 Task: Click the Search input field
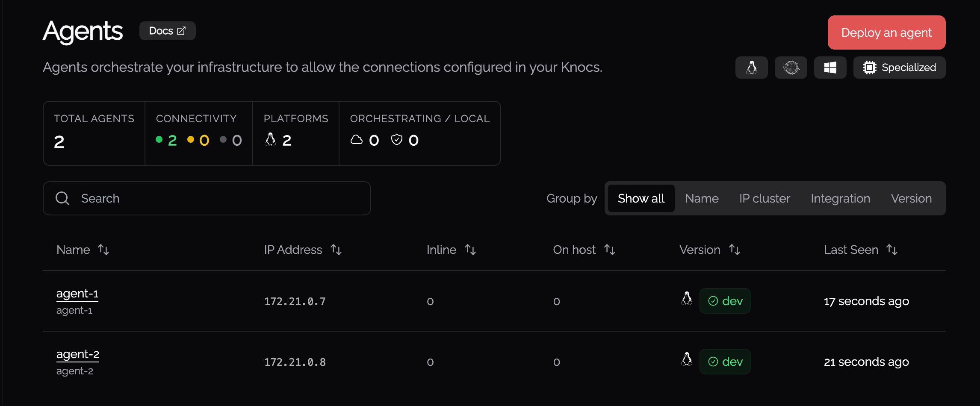(207, 198)
